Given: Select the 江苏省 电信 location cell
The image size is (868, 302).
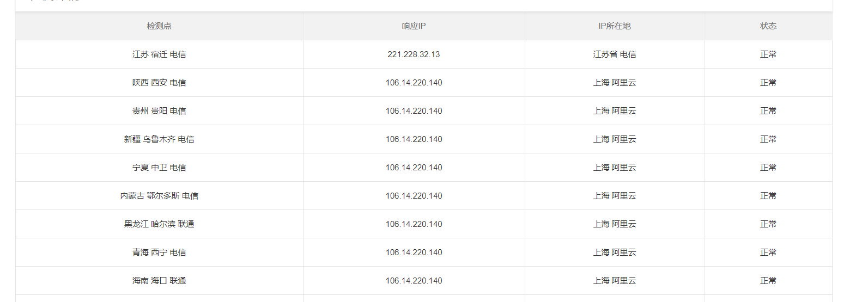Looking at the screenshot, I should (x=615, y=54).
